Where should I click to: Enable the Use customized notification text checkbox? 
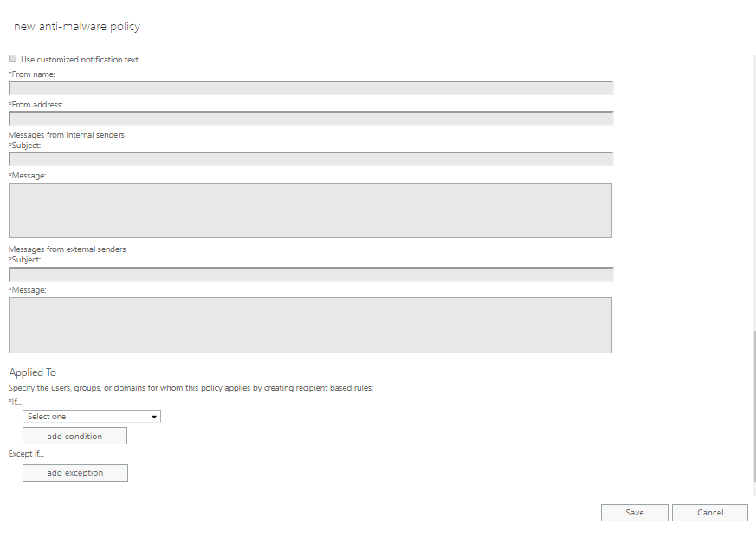12,59
